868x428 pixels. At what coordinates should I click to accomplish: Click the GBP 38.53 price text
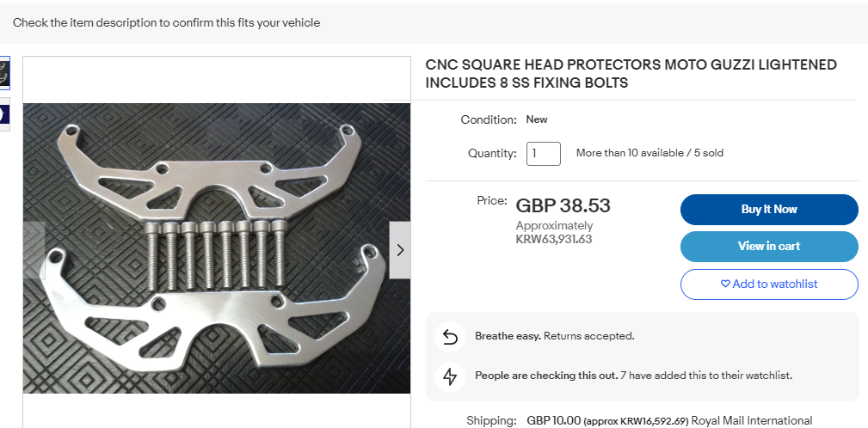pyautogui.click(x=563, y=205)
